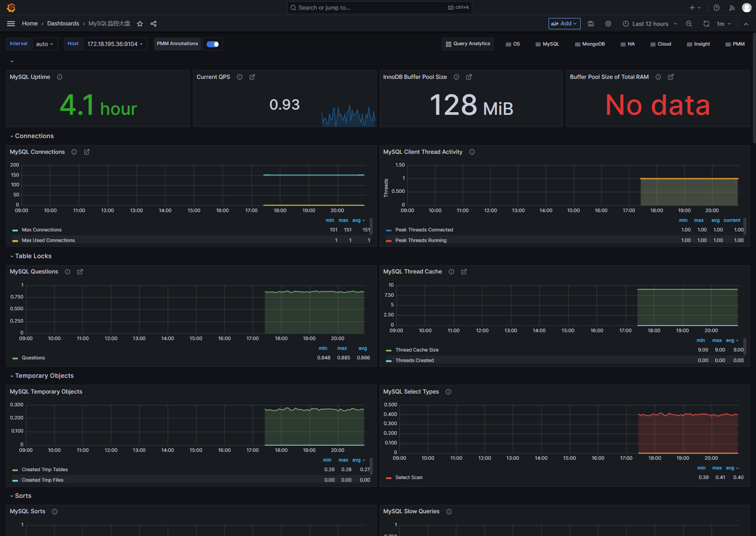Open dashboard settings gear icon
The image size is (756, 536).
[x=608, y=24]
